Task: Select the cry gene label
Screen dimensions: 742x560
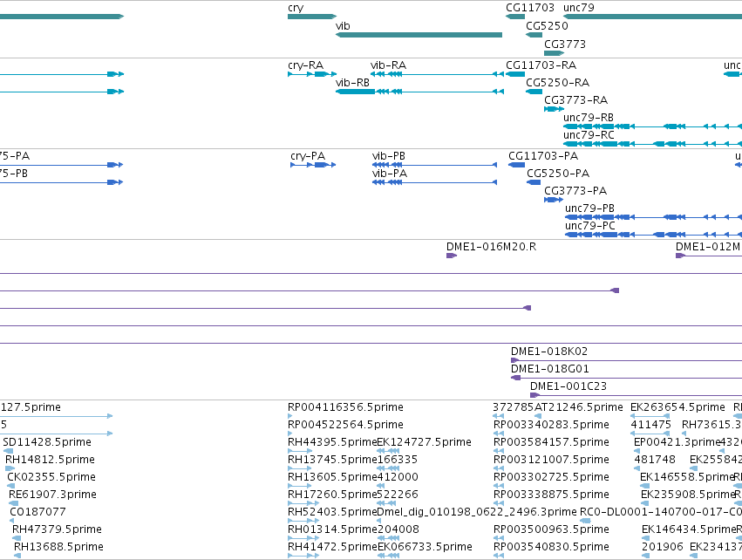Action: [296, 8]
